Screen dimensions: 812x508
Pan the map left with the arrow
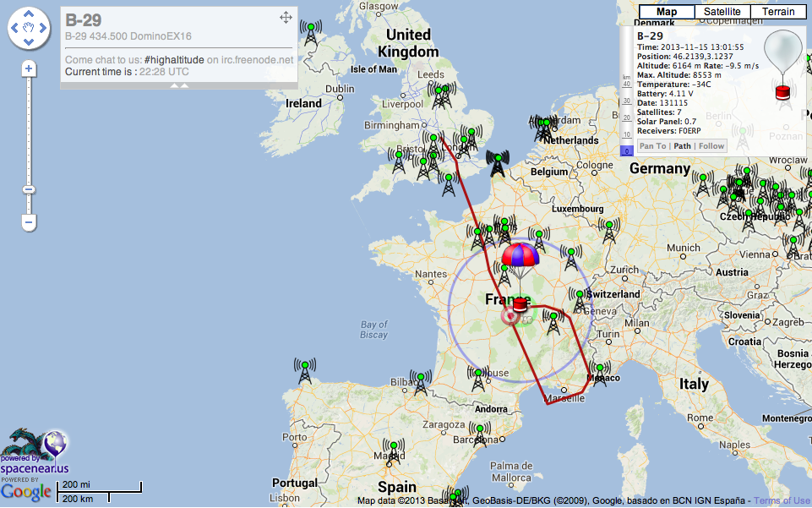(14, 28)
